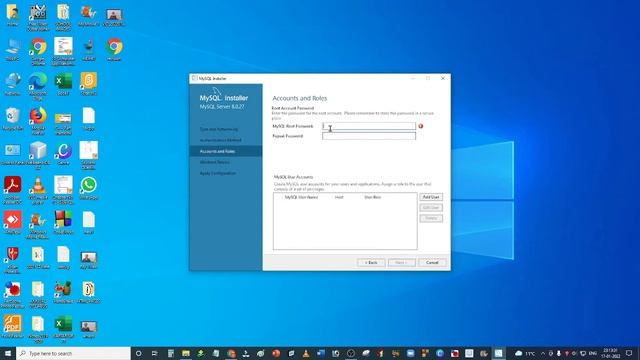The height and width of the screenshot is (360, 640).
Task: Select the Windows Service step
Action: click(x=215, y=162)
